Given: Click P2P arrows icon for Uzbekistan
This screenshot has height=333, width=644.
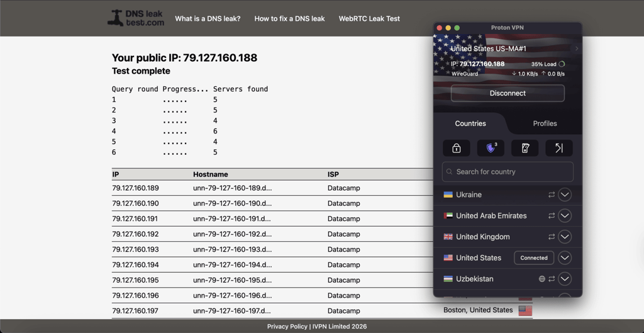Looking at the screenshot, I should pyautogui.click(x=552, y=279).
